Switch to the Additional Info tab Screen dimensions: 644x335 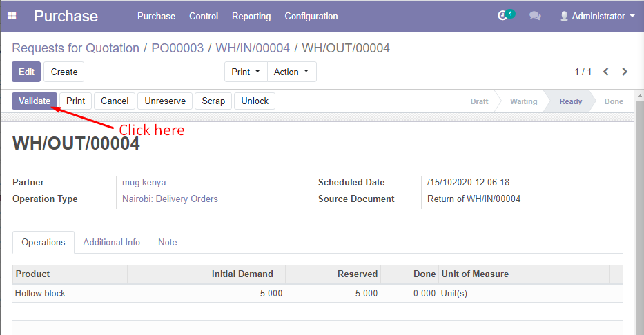coord(112,243)
